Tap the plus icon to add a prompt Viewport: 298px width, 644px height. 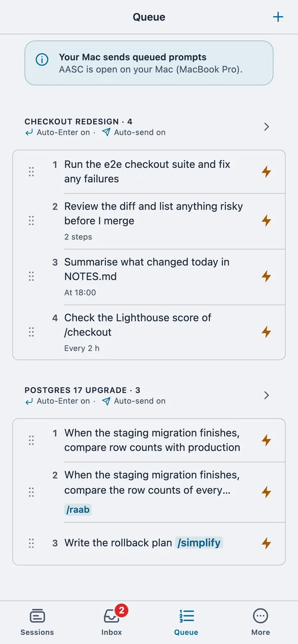coord(278,17)
